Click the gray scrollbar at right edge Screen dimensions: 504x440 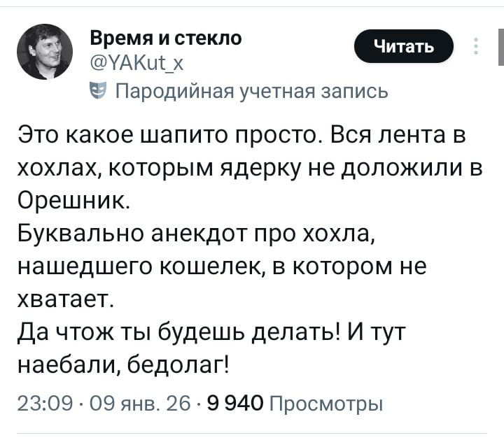click(500, 47)
